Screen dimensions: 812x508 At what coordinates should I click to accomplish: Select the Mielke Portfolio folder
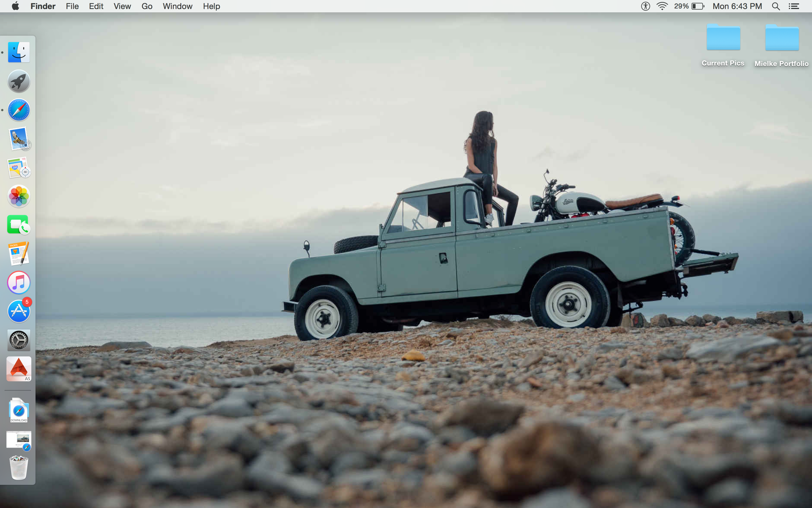(x=782, y=45)
